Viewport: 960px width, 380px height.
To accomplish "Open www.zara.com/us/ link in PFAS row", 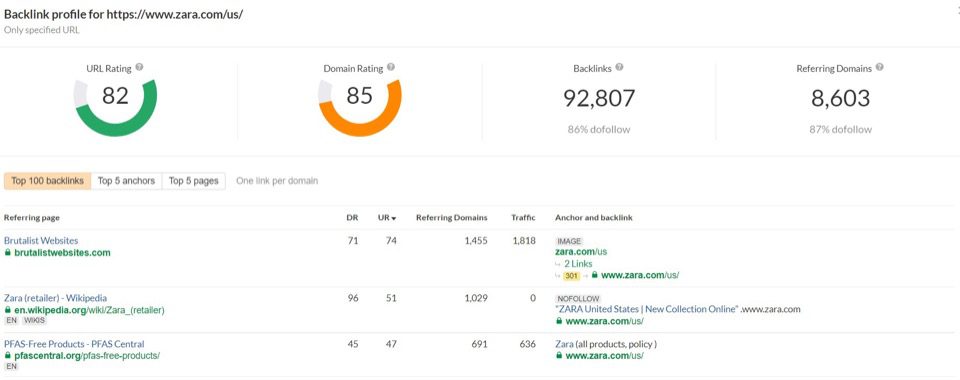I will tap(604, 356).
